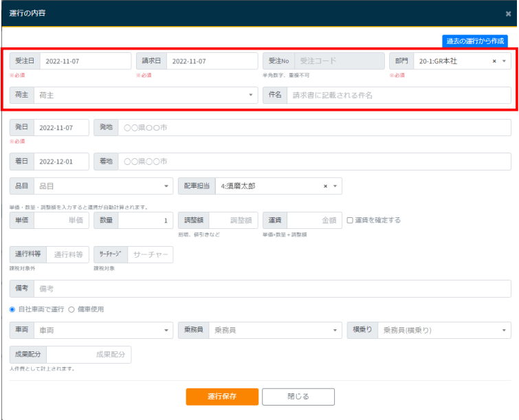The height and width of the screenshot is (420, 519).
Task: Click the 単価 unit price field
Action: 61,220
